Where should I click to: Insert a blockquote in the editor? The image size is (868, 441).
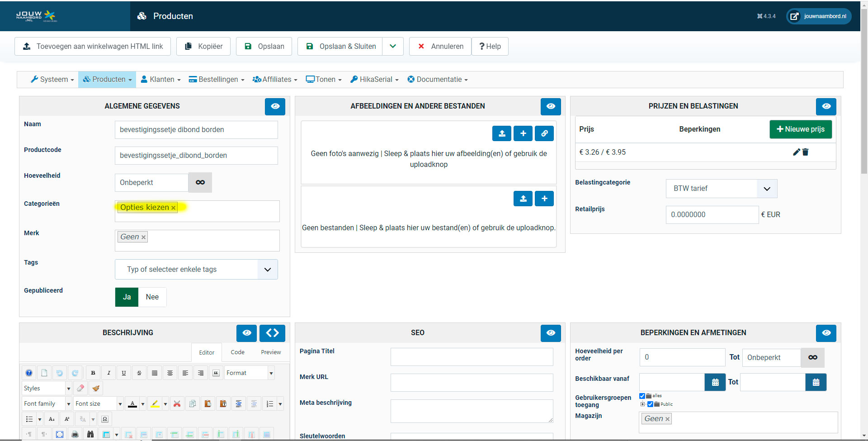point(216,373)
